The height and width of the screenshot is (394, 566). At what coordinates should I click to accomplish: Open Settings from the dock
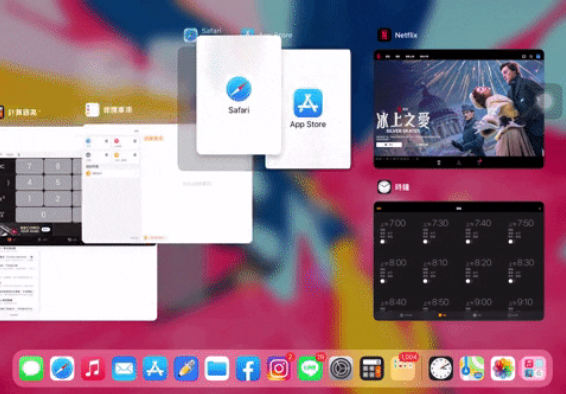[341, 368]
